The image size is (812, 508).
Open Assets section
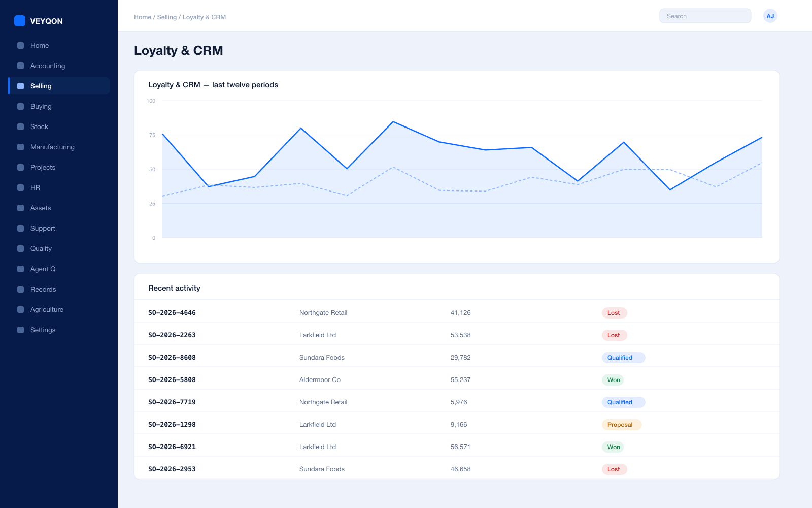click(x=59, y=208)
